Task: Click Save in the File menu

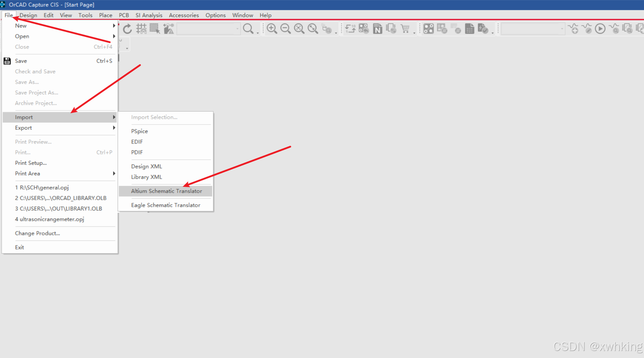Action: [60, 61]
